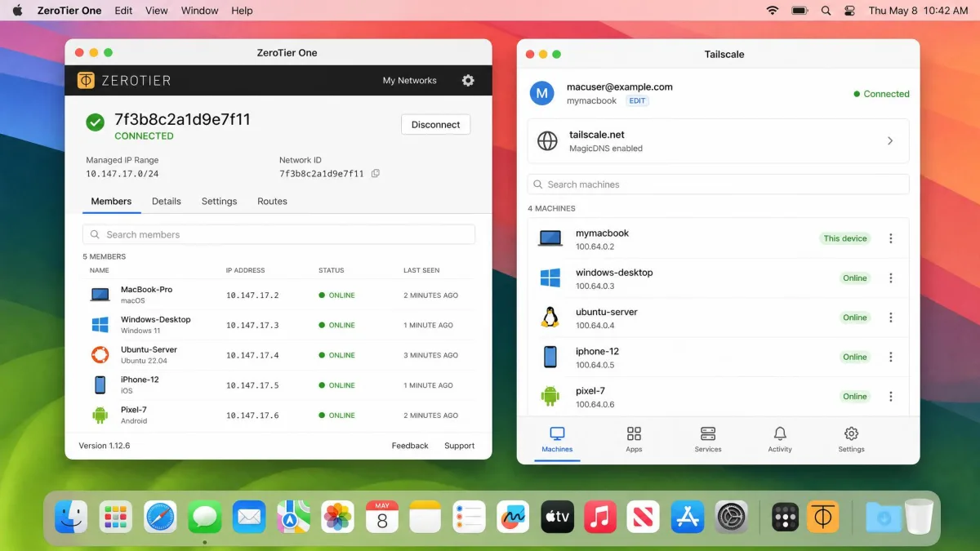Click the Online badge for iphone-12

click(x=855, y=357)
